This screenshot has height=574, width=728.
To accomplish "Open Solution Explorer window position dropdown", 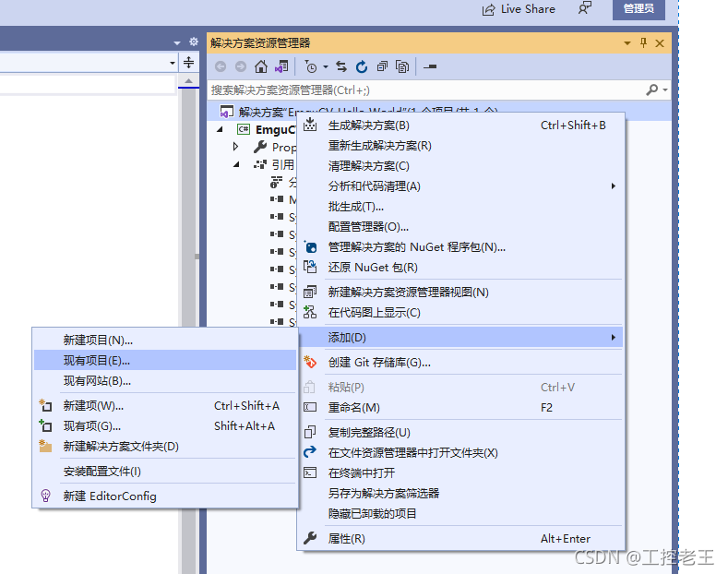I will (x=627, y=43).
